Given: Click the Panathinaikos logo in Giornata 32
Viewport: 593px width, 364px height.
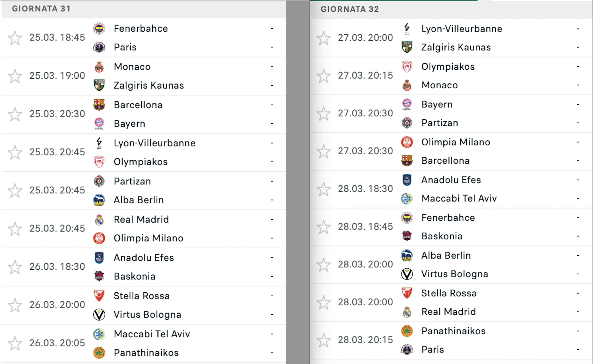Looking at the screenshot, I should pyautogui.click(x=407, y=331).
